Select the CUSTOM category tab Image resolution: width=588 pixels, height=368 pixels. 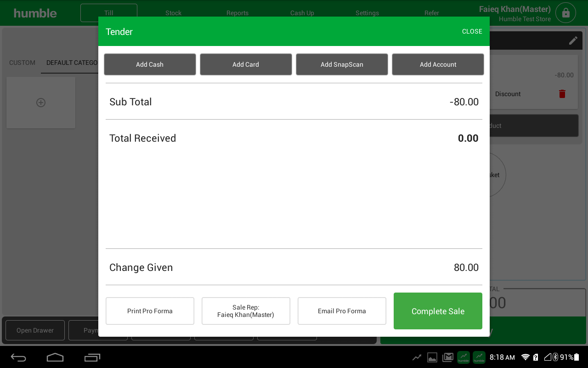click(x=22, y=63)
